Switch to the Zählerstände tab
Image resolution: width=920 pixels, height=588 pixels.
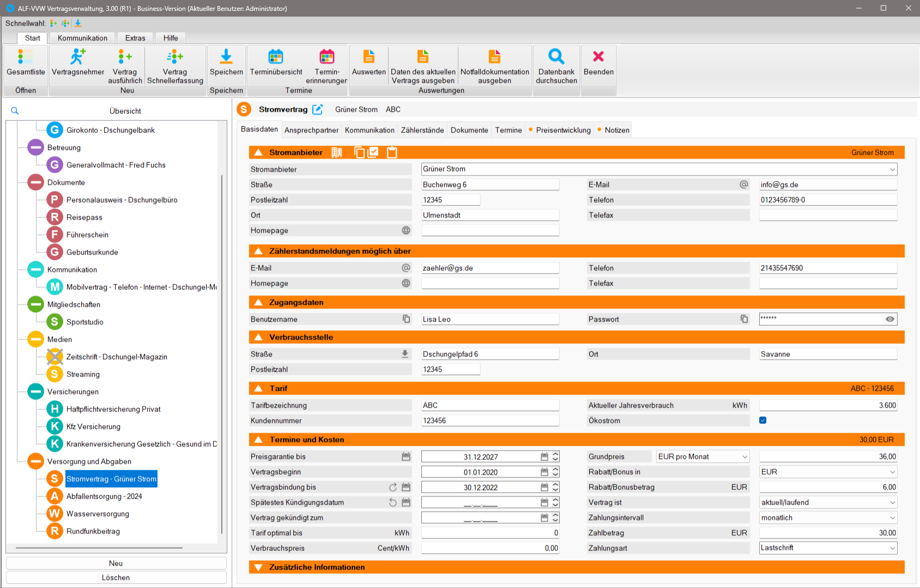pyautogui.click(x=422, y=130)
